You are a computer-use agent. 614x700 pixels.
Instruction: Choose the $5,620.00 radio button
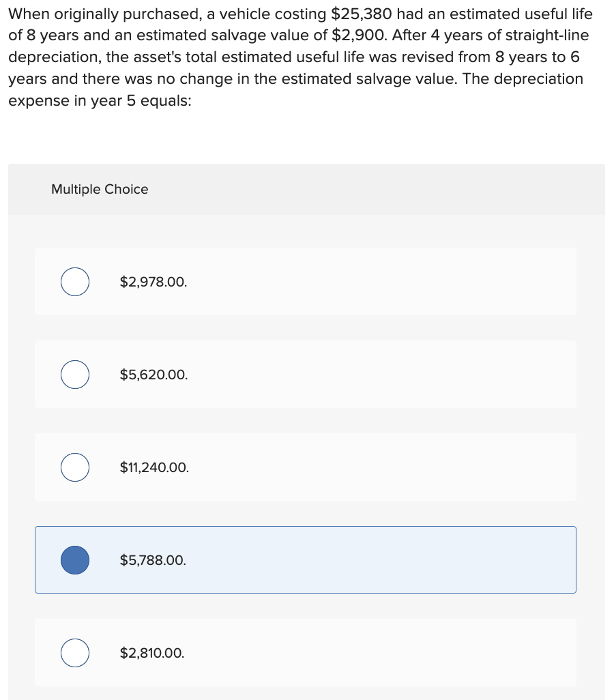75,375
